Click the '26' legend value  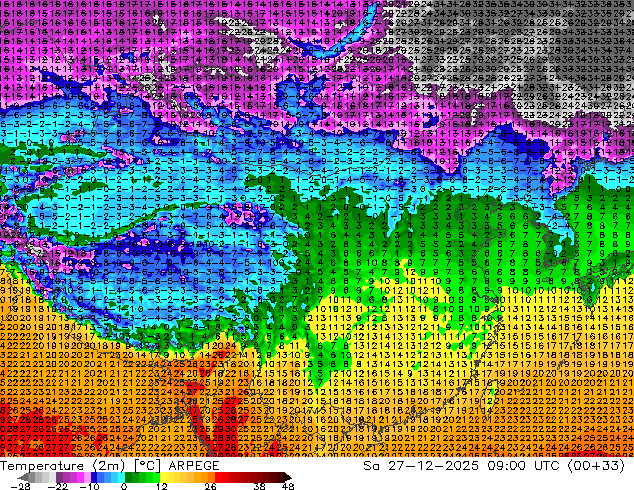pyautogui.click(x=210, y=486)
